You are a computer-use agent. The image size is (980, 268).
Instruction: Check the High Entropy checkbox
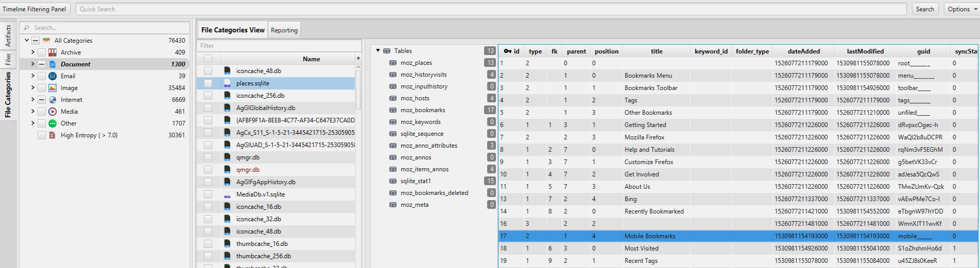(42, 135)
